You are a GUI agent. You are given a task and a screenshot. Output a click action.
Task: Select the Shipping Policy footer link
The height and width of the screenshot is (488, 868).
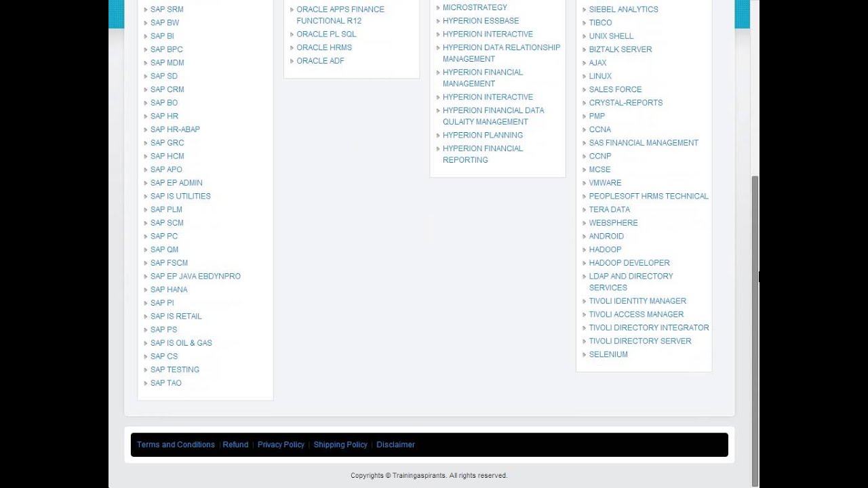point(340,445)
